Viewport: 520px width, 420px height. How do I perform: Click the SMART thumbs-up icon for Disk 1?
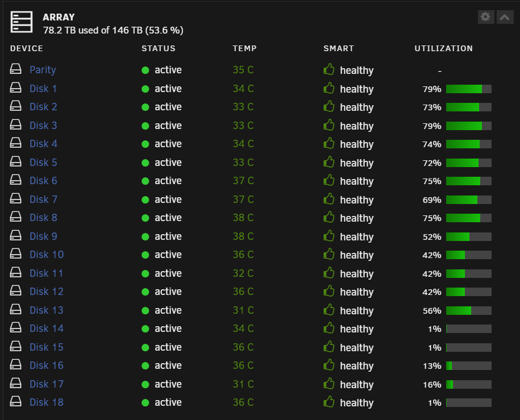[x=328, y=88]
